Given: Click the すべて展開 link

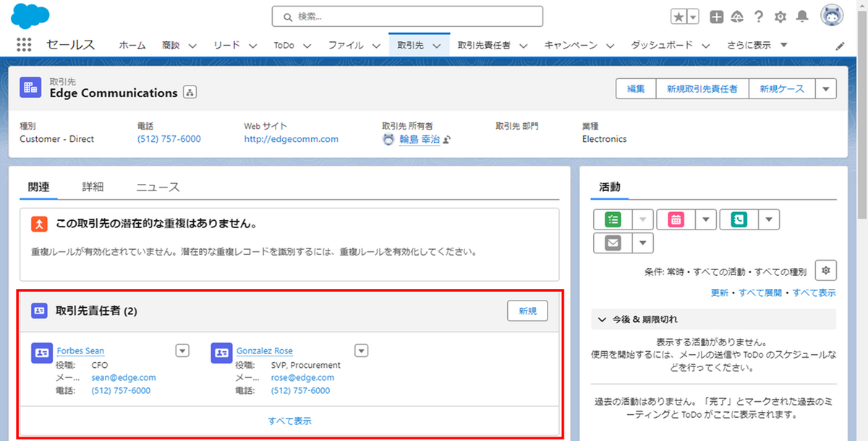Looking at the screenshot, I should coord(760,293).
